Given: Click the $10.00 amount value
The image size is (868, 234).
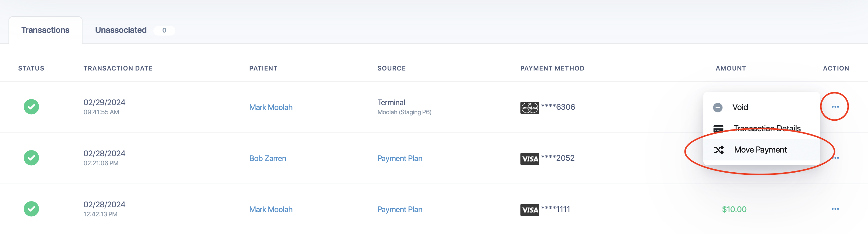Looking at the screenshot, I should click(734, 209).
